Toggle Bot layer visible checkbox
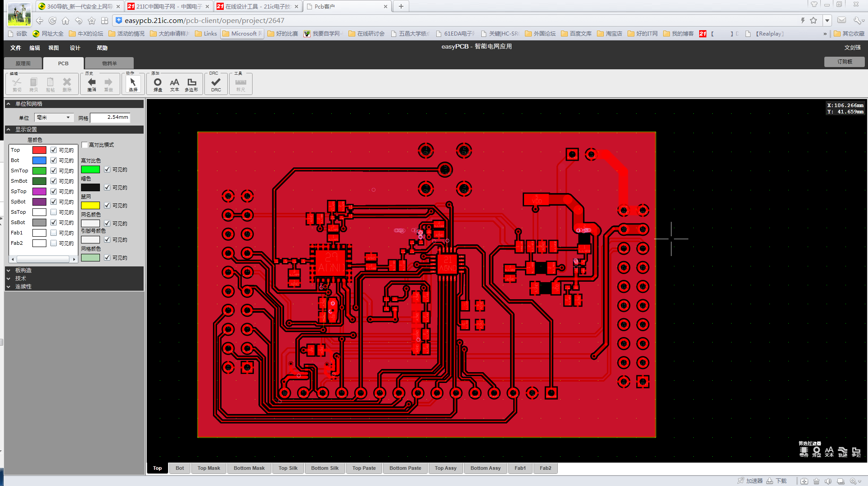 pyautogui.click(x=54, y=160)
